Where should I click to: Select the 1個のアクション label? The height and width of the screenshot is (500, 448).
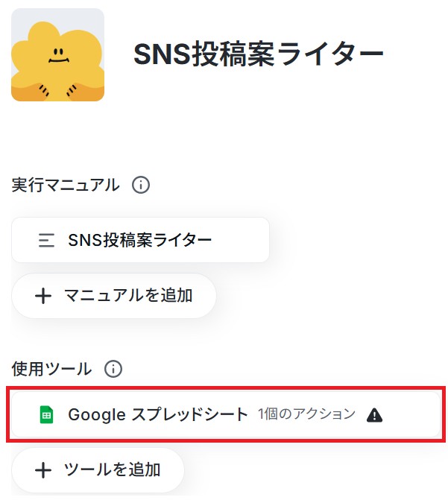point(306,414)
